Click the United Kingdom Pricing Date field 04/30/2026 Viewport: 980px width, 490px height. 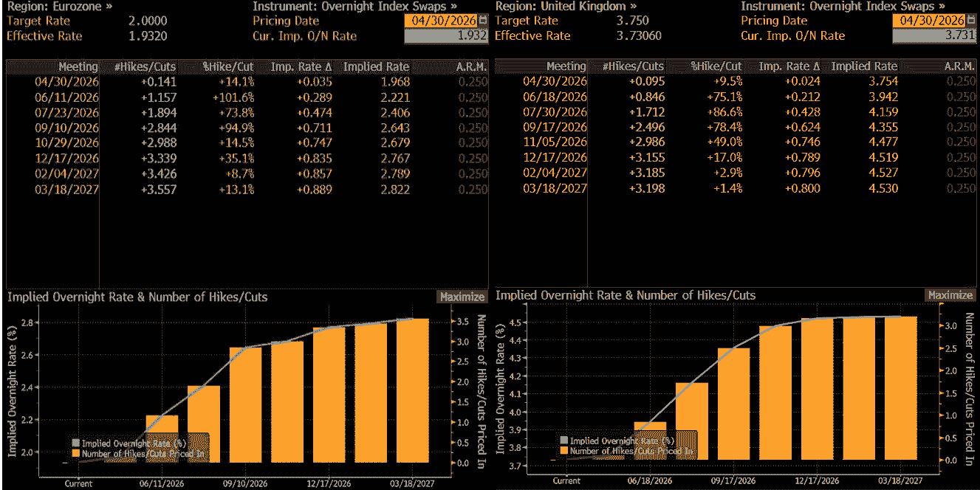(x=928, y=21)
